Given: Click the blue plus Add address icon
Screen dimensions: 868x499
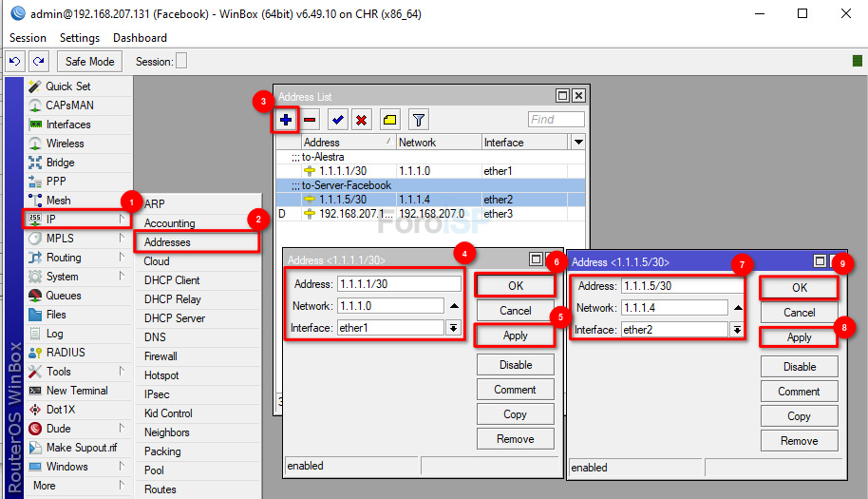Looking at the screenshot, I should [285, 120].
